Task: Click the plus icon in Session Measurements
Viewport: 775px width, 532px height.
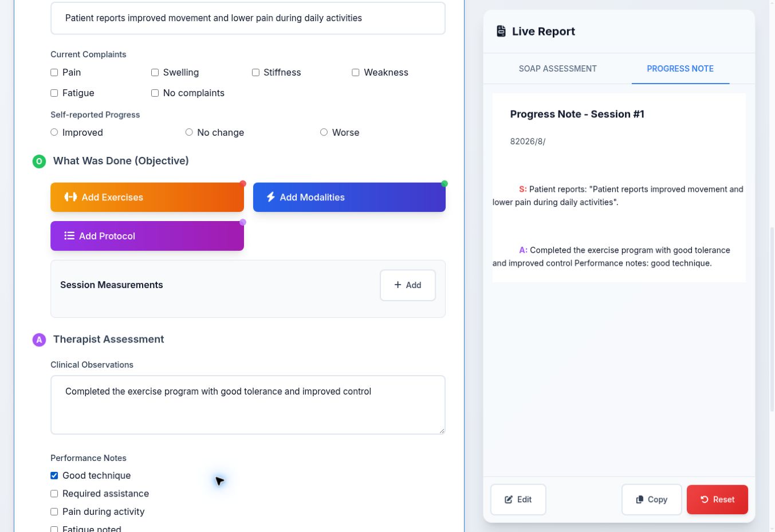Action: [x=398, y=285]
